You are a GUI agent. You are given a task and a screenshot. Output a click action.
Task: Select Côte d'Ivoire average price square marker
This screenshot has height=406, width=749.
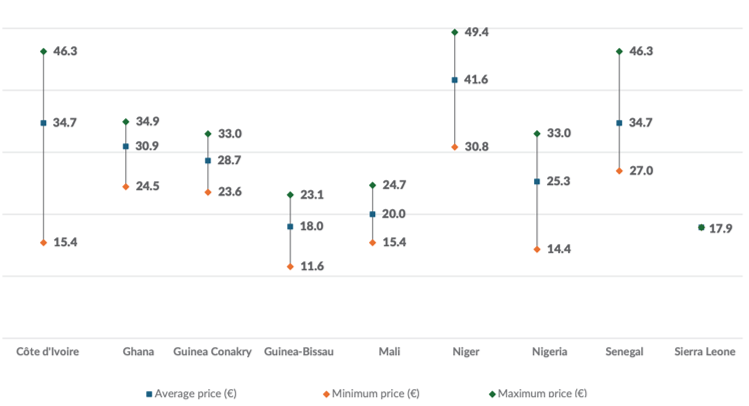tap(44, 123)
